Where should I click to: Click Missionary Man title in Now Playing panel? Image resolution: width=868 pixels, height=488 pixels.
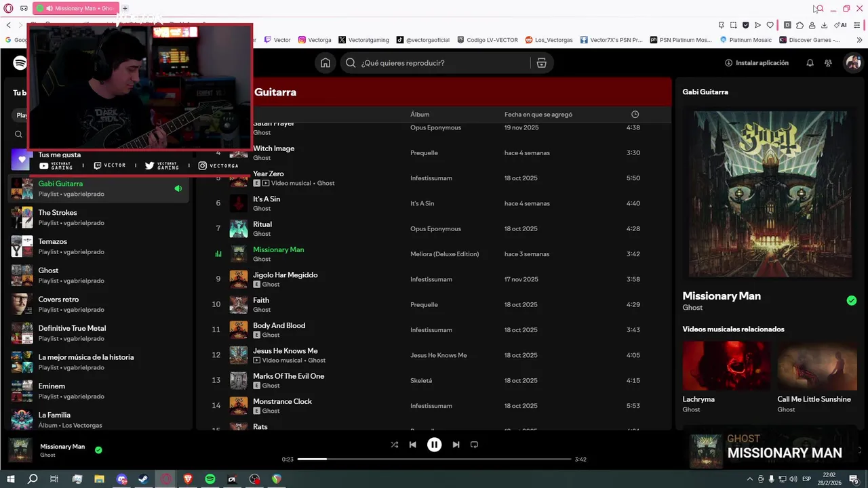[x=722, y=296]
